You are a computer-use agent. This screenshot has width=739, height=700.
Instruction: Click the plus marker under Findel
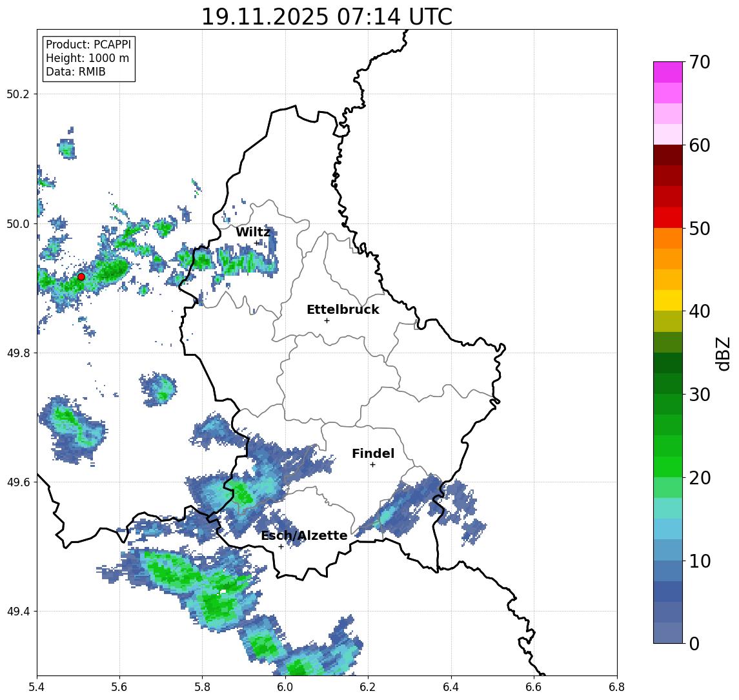pyautogui.click(x=372, y=465)
